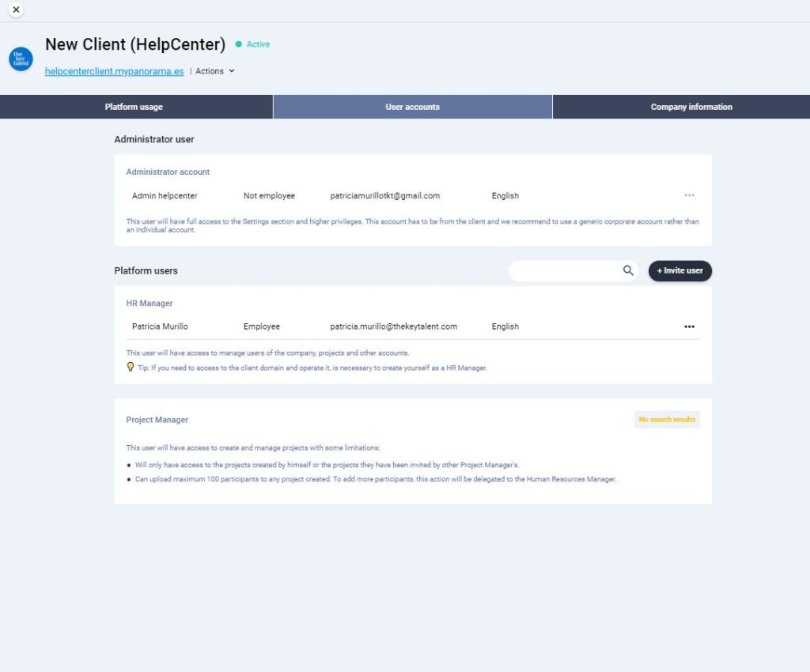Click the Platform users search field

tap(566, 270)
